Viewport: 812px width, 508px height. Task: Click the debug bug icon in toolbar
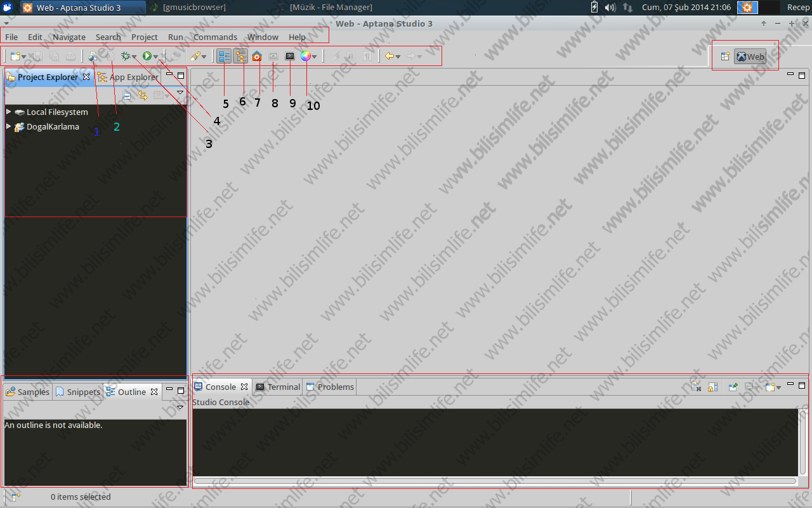click(x=126, y=57)
